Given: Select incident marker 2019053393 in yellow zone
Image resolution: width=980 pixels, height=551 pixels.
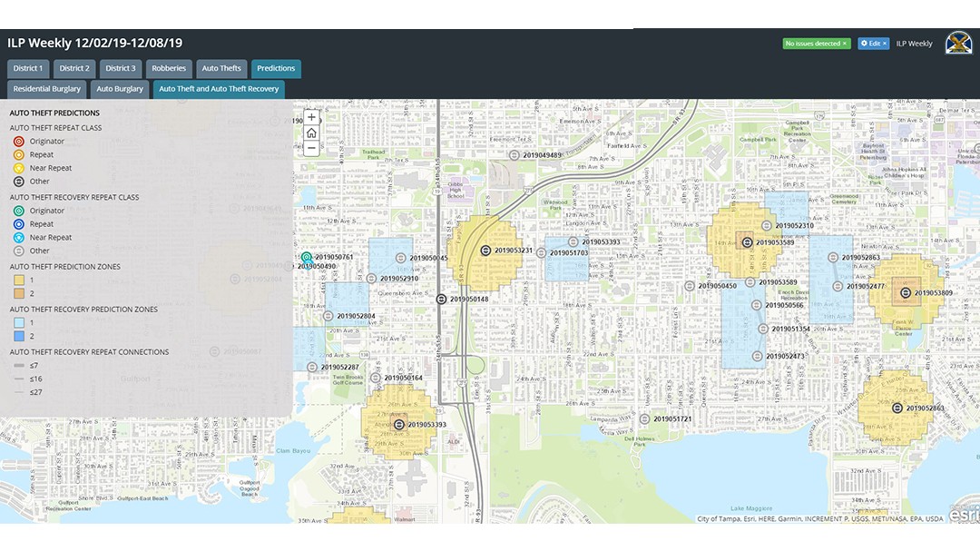Looking at the screenshot, I should (398, 425).
